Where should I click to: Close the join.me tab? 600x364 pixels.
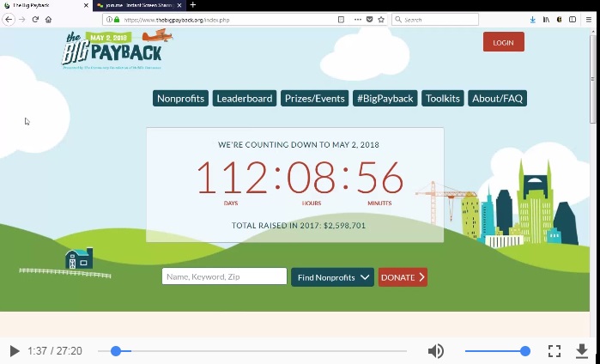point(179,5)
